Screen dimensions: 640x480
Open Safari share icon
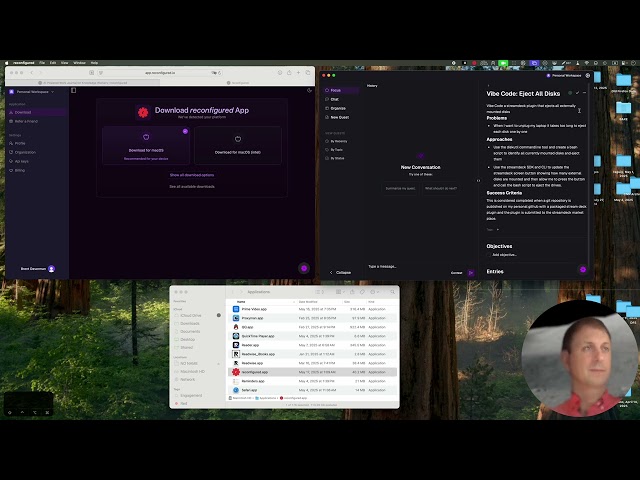click(289, 73)
